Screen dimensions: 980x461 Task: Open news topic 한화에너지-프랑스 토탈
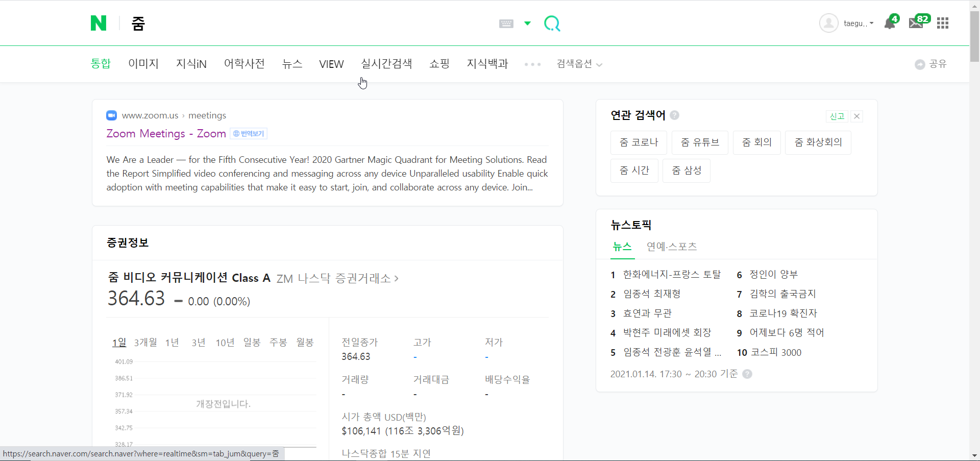[672, 275]
